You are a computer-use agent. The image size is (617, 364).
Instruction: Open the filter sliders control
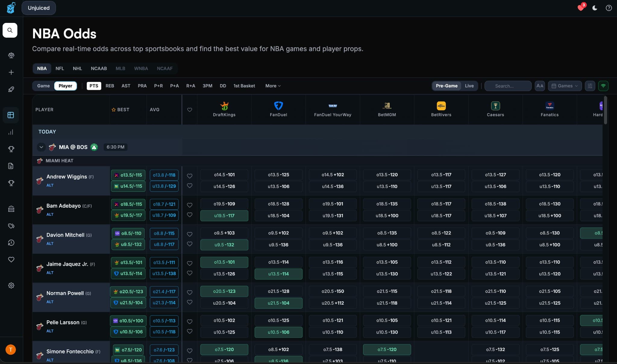click(590, 86)
